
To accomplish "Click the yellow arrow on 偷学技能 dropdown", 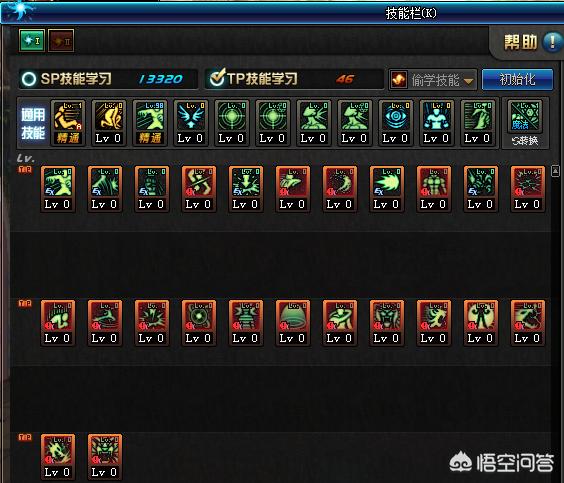I will 468,81.
